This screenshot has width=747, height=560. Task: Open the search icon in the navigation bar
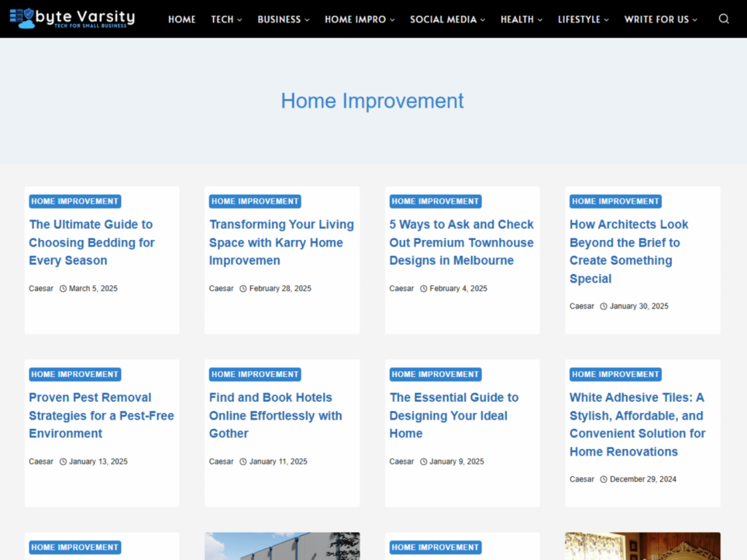[724, 19]
